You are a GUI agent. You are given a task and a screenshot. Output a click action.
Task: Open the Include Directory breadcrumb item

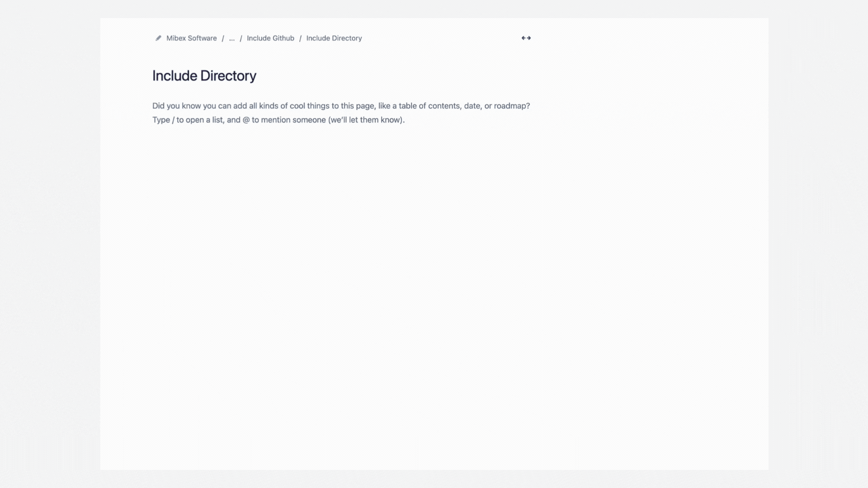click(334, 38)
